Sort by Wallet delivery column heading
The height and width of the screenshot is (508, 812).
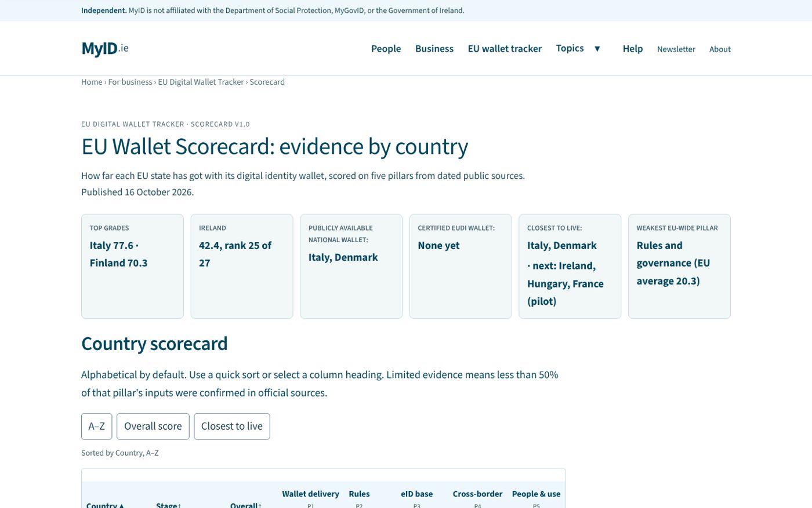[x=310, y=494]
